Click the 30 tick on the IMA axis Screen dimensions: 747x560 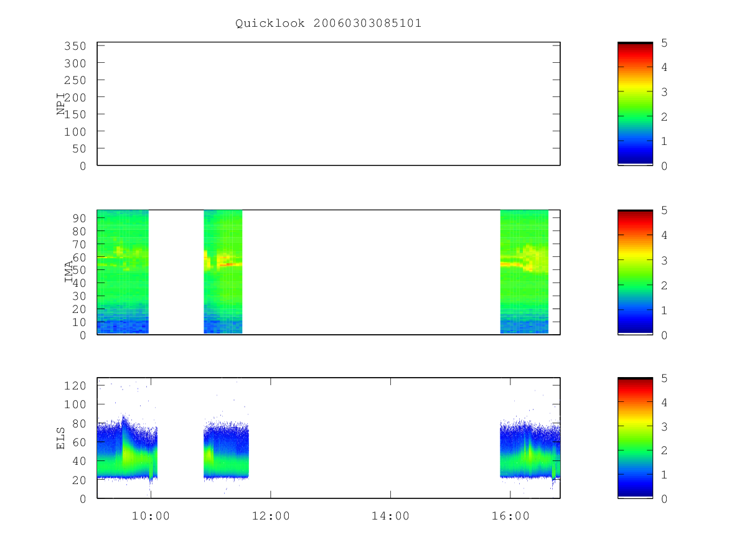[x=80, y=296]
